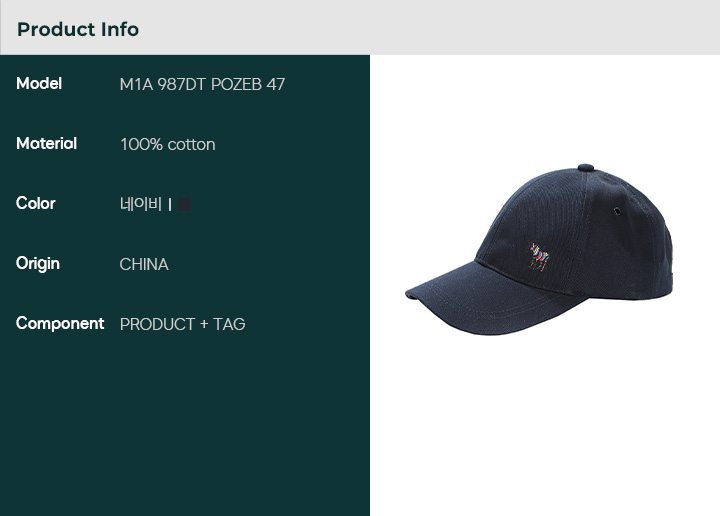Click the empty dark green panel area

pos(185,422)
